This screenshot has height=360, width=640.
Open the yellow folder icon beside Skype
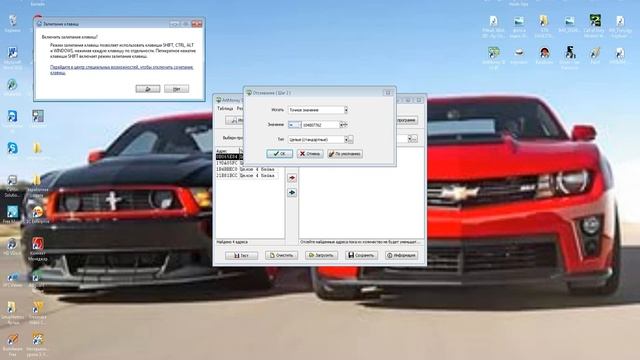(37, 150)
